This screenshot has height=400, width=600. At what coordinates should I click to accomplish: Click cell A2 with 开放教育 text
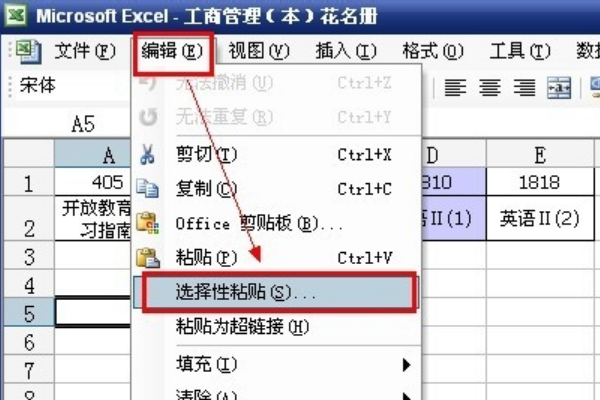[x=93, y=219]
